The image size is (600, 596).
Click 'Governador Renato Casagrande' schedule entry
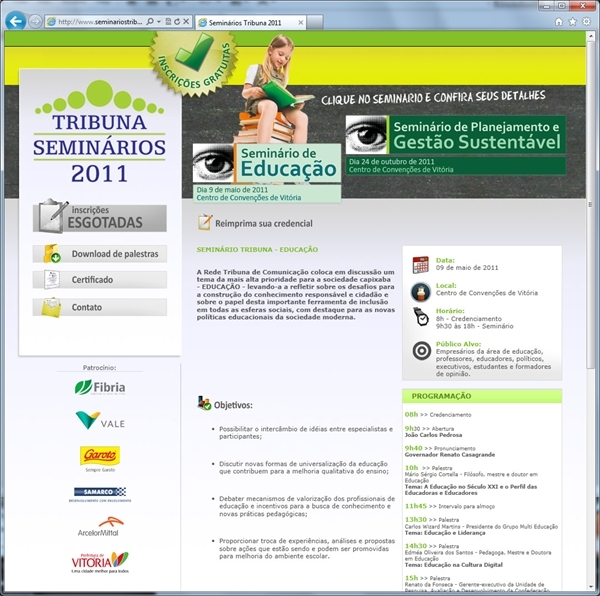coord(450,455)
